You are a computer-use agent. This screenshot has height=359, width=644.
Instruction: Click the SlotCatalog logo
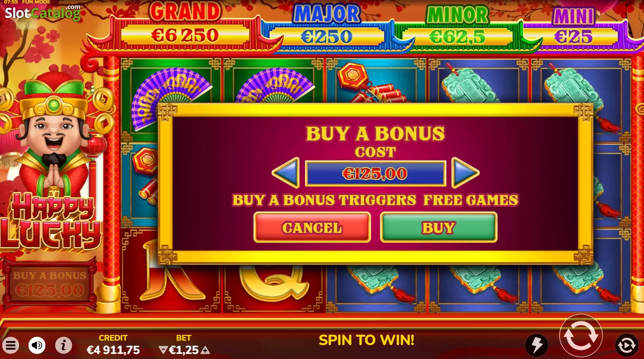[x=43, y=12]
